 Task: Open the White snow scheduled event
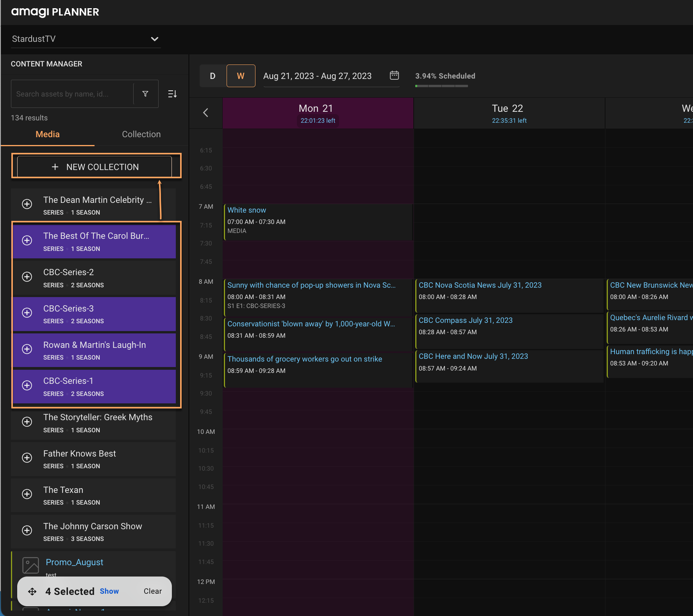tap(318, 222)
